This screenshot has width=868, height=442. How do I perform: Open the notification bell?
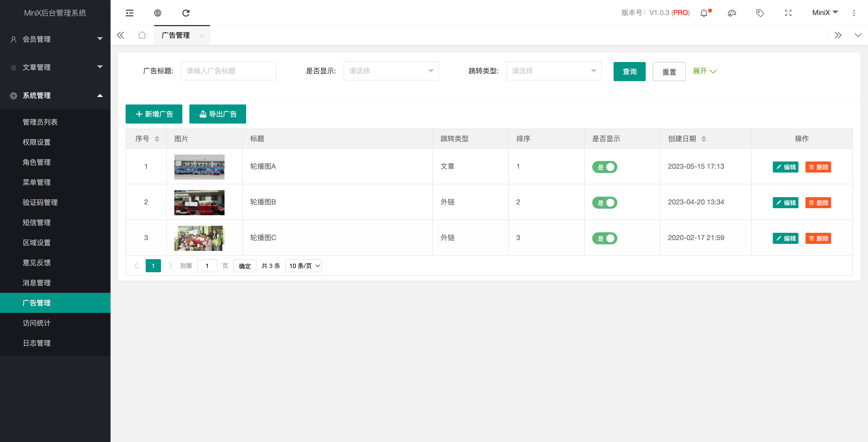pos(704,13)
